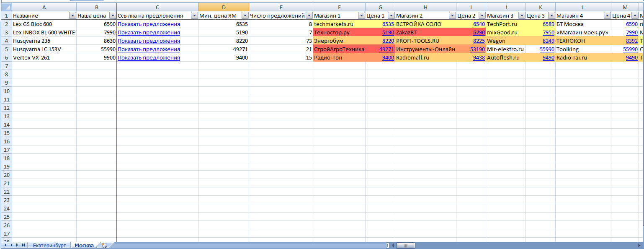Click the horizontal scrollbar thumb
The image size is (644, 249).
pyautogui.click(x=406, y=245)
